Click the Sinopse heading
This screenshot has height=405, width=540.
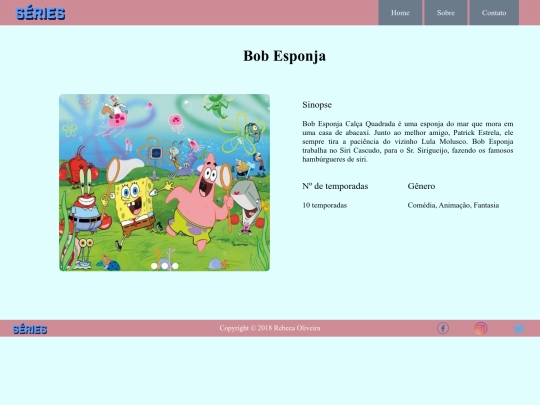[x=317, y=105]
